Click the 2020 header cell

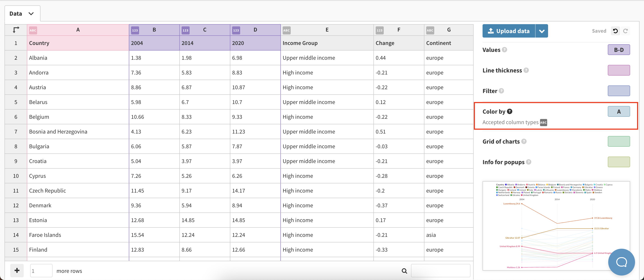pos(255,43)
